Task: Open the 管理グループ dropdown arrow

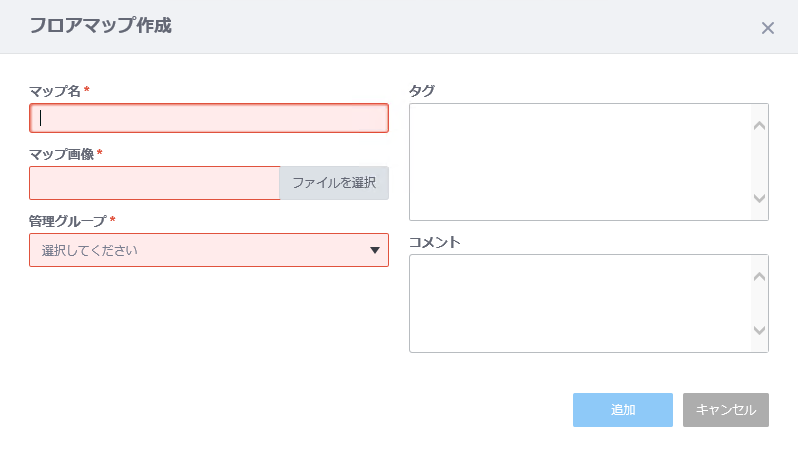Action: coord(375,250)
